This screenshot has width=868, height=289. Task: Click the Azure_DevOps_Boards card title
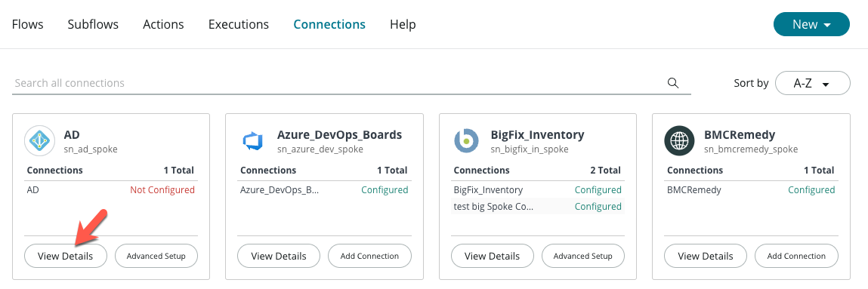click(x=339, y=135)
